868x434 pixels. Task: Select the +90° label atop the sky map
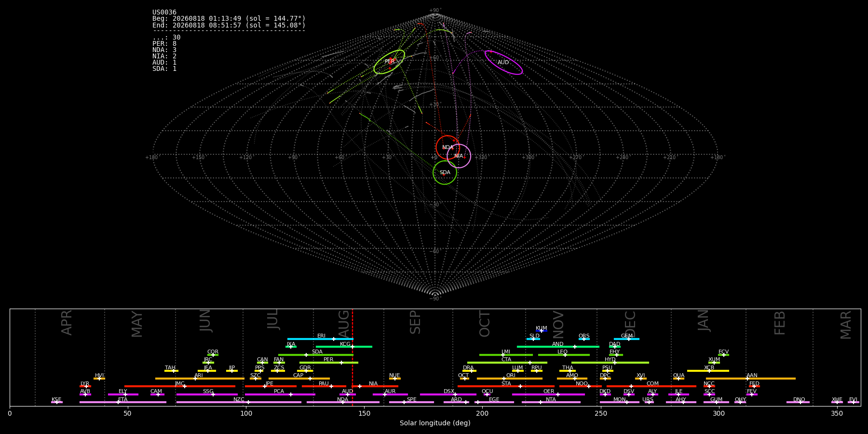435,11
